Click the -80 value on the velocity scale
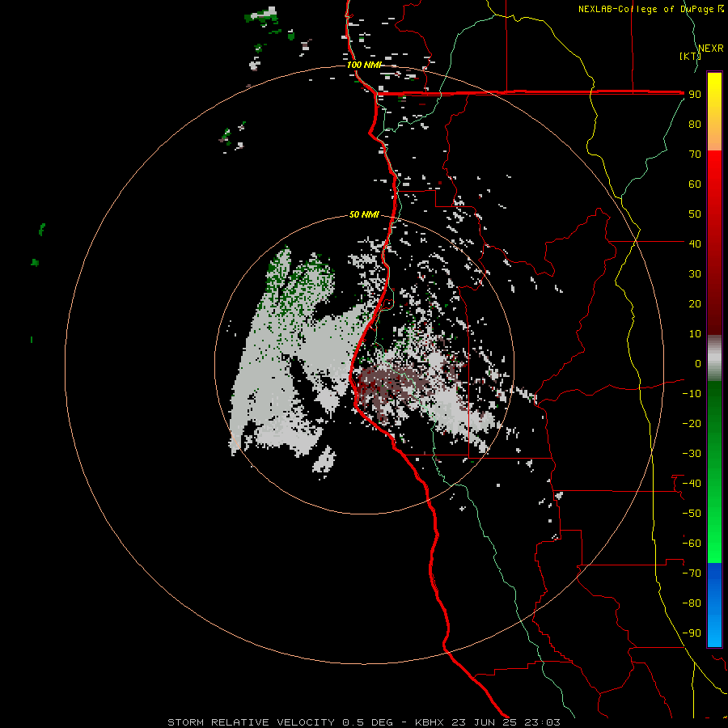 click(x=692, y=603)
